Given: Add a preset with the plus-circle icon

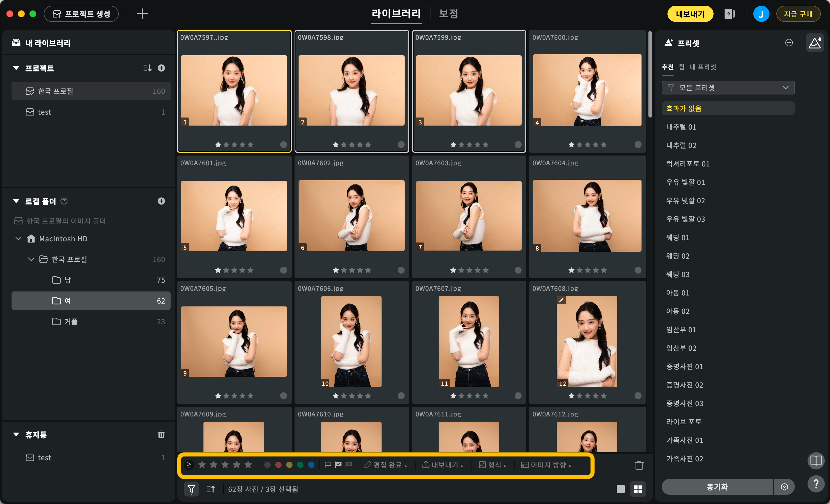Looking at the screenshot, I should pyautogui.click(x=789, y=42).
